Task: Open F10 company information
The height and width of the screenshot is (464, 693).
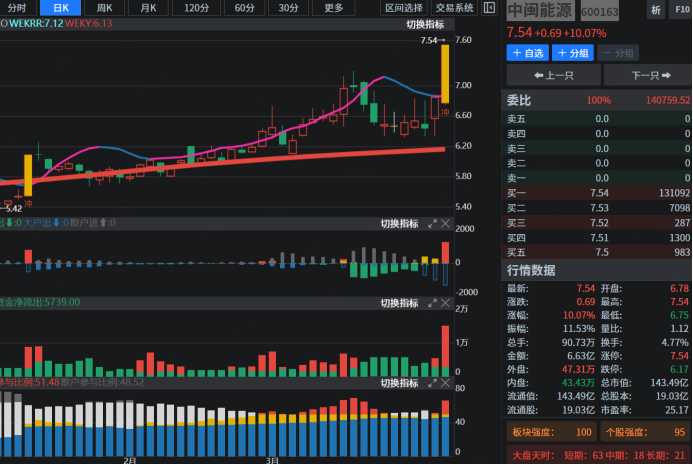Action: point(680,10)
